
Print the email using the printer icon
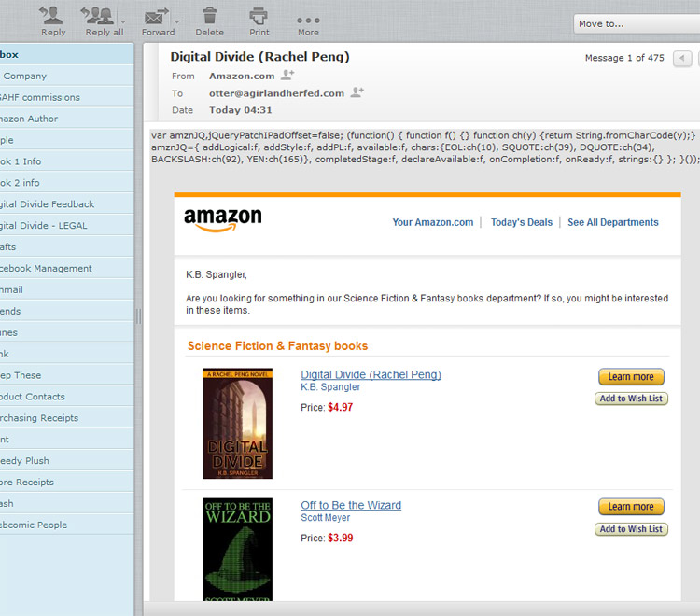tap(259, 16)
